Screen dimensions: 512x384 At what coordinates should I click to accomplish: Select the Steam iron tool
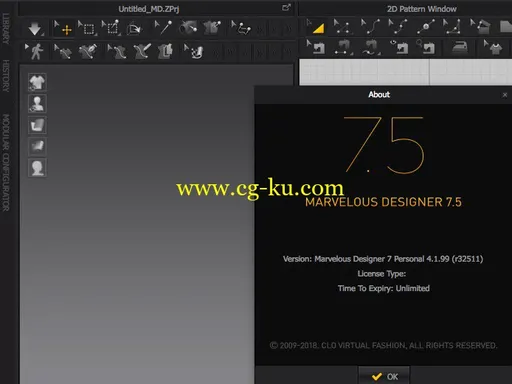(459, 47)
